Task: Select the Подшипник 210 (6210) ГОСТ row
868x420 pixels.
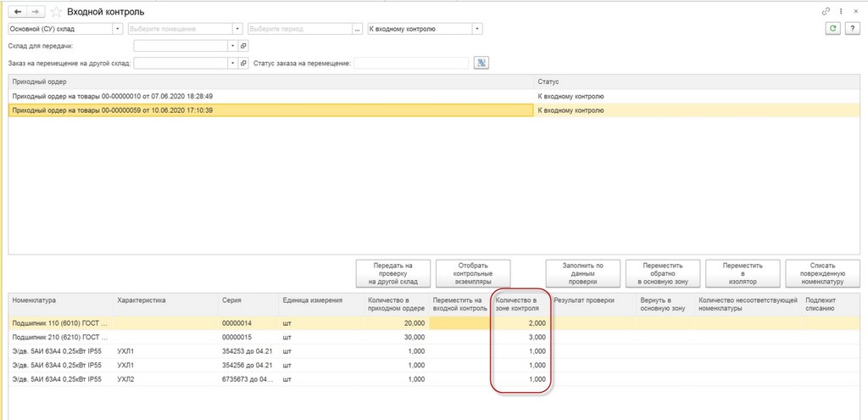Action: click(x=434, y=338)
